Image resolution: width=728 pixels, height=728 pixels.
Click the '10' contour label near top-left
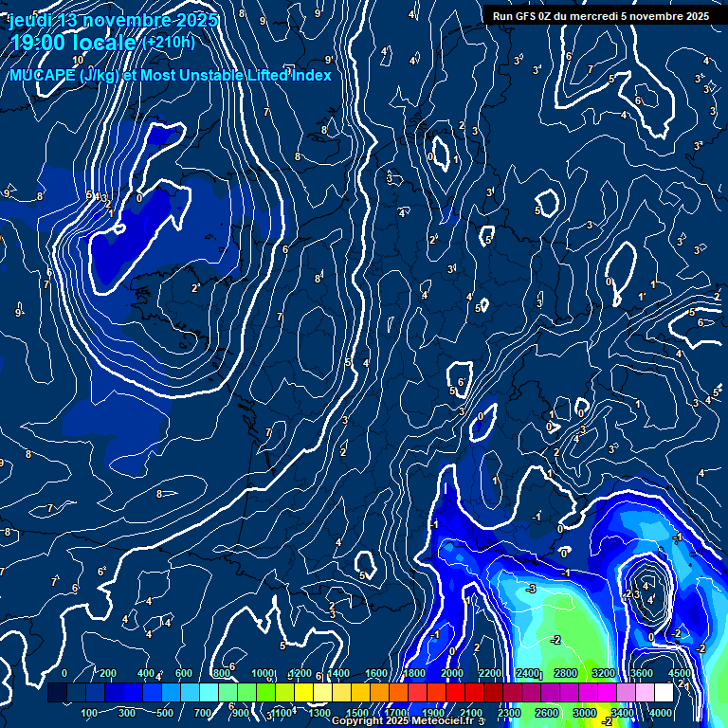[x=78, y=60]
